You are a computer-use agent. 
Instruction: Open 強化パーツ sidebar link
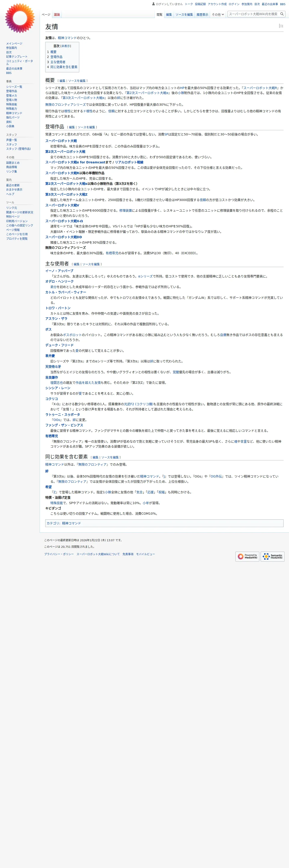pos(13,118)
